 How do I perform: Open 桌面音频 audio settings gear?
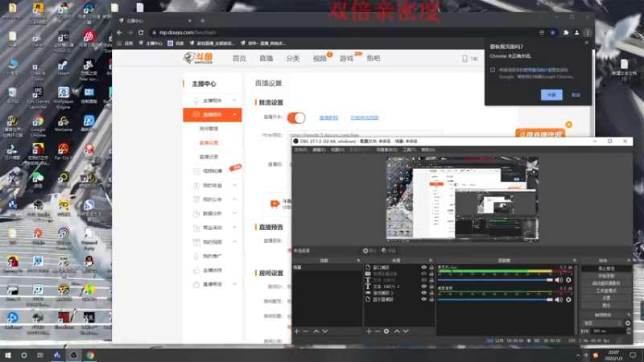pyautogui.click(x=568, y=299)
